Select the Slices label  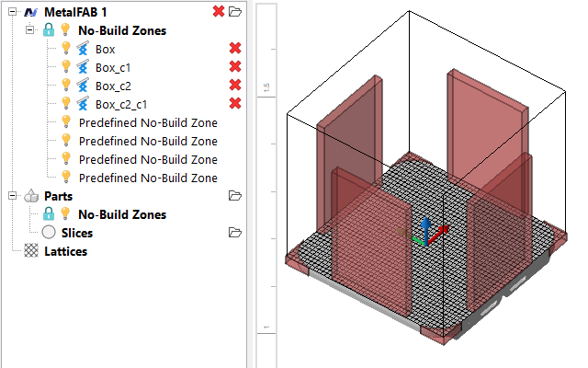77,233
